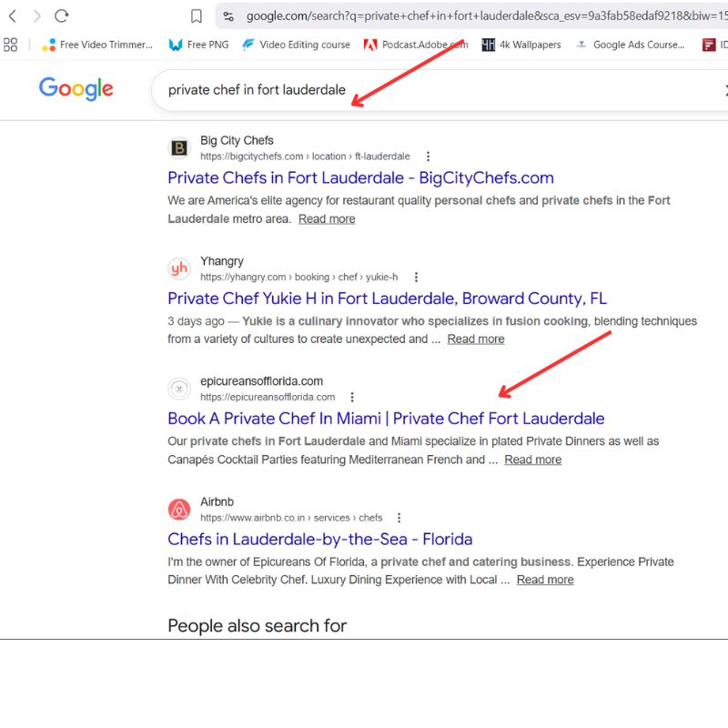Open site information icon in address bar
This screenshot has width=728, height=728.
228,15
